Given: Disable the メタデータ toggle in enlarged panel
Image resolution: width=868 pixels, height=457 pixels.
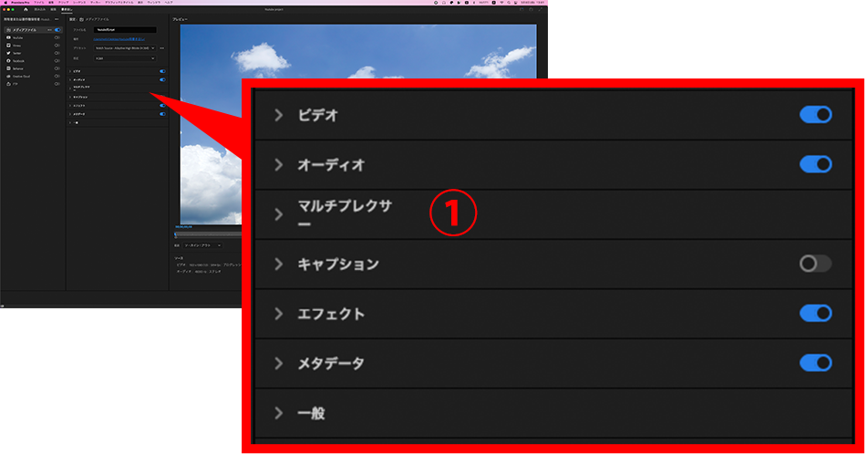Looking at the screenshot, I should [x=815, y=363].
